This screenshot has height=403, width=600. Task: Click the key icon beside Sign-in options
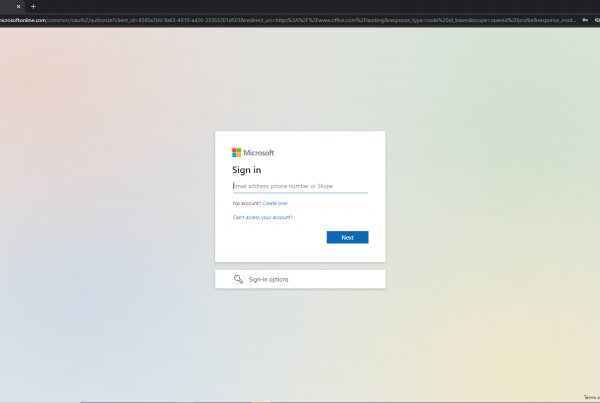click(238, 279)
